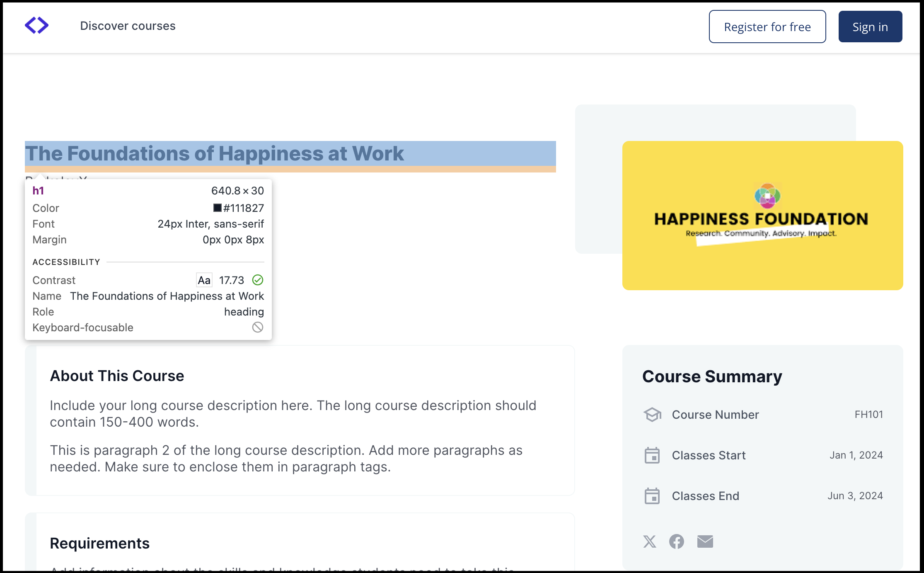This screenshot has height=573, width=924.
Task: Open the Discover courses link
Action: tap(128, 26)
